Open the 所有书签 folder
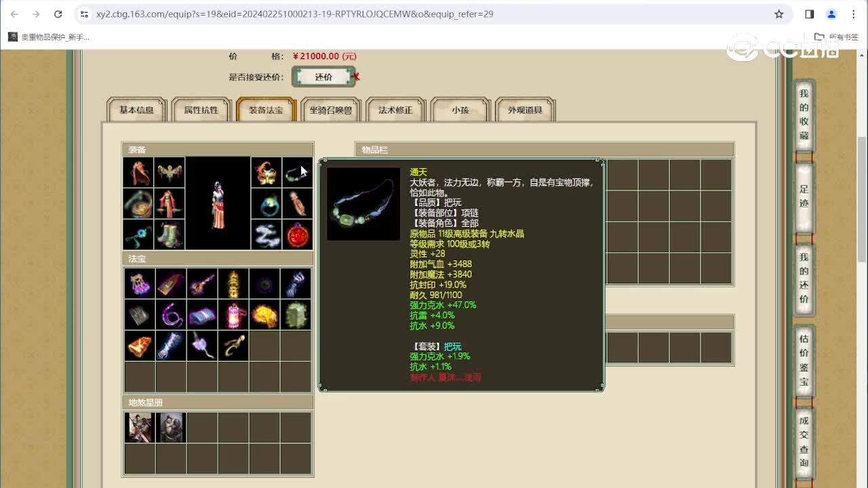The width and height of the screenshot is (868, 488). (835, 37)
